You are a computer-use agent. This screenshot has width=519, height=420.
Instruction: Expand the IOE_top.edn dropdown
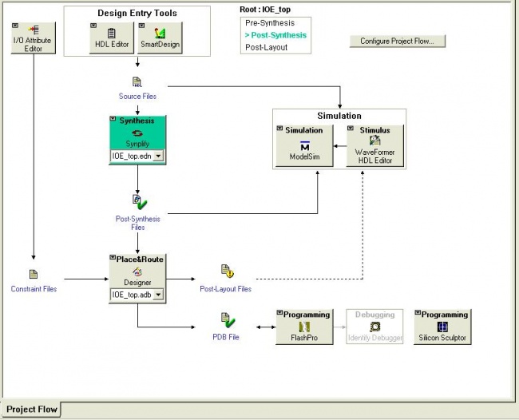click(159, 156)
